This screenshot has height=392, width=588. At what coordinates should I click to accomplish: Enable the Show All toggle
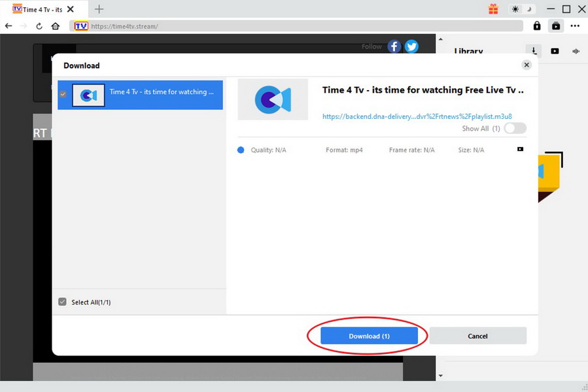coord(515,129)
